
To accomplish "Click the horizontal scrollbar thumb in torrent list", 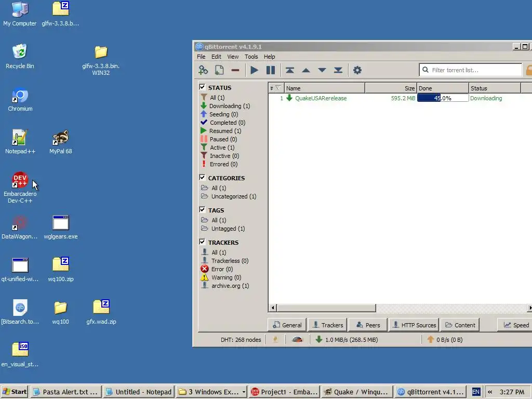I will pos(326,308).
